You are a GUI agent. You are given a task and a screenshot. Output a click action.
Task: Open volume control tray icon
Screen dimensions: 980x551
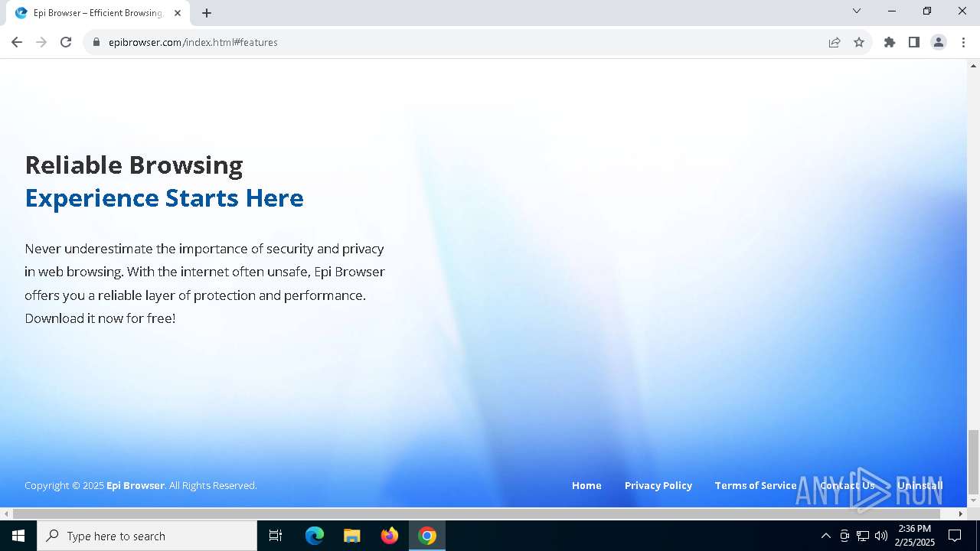pos(881,536)
